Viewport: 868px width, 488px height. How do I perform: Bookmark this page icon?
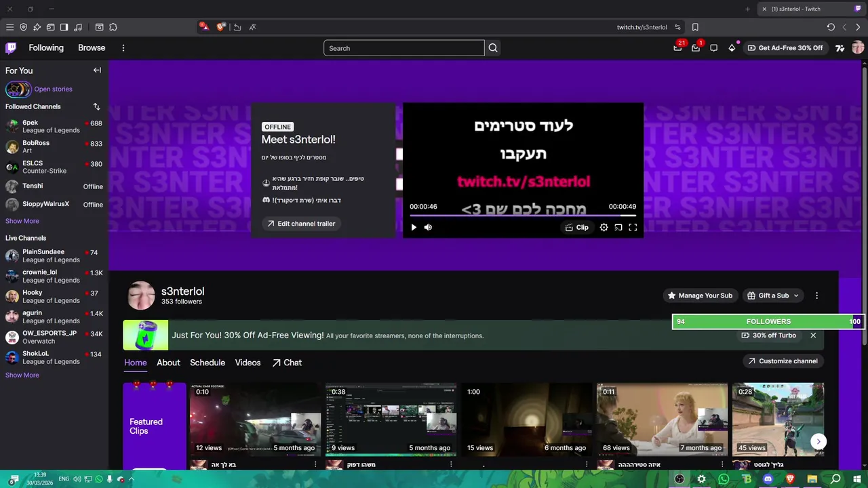[695, 27]
